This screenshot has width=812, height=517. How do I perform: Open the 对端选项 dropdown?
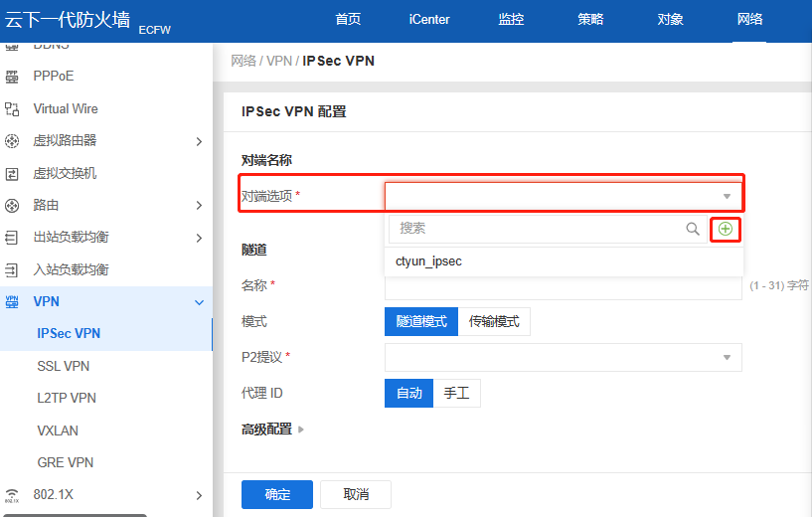[x=563, y=196]
